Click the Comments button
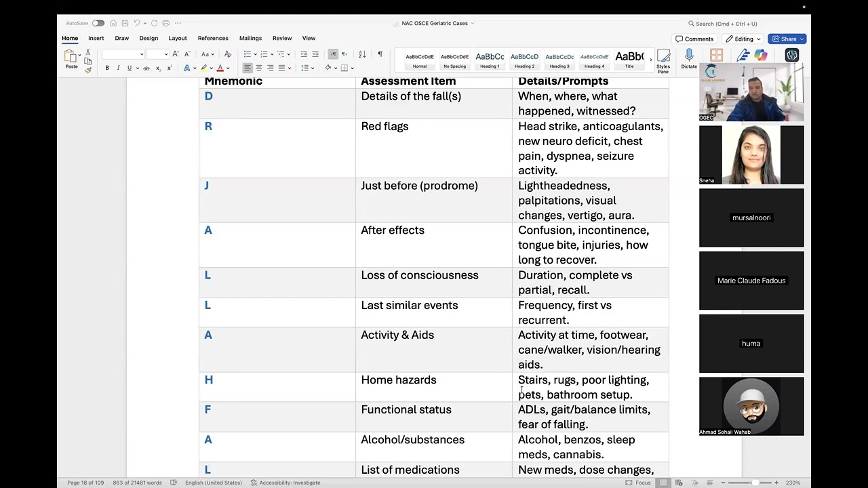Viewport: 868px width, 488px height. click(x=694, y=39)
